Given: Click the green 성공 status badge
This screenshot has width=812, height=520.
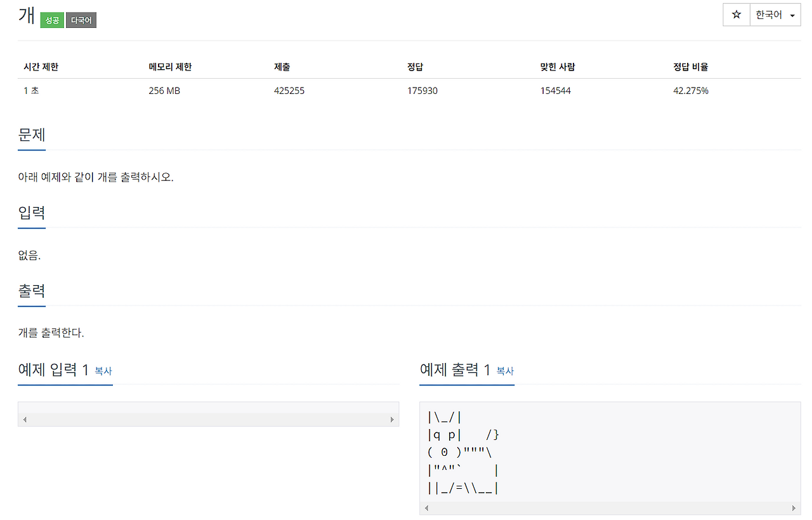Looking at the screenshot, I should point(52,20).
